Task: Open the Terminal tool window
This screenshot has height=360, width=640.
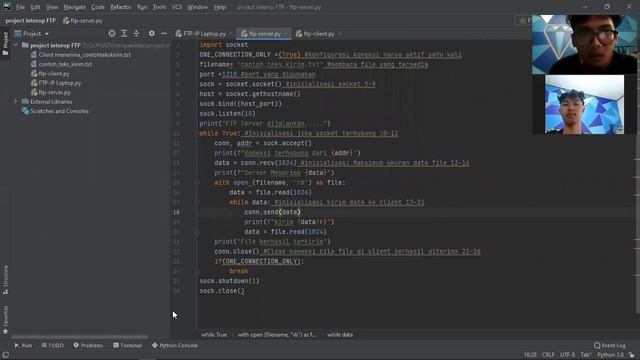Action: point(127,345)
